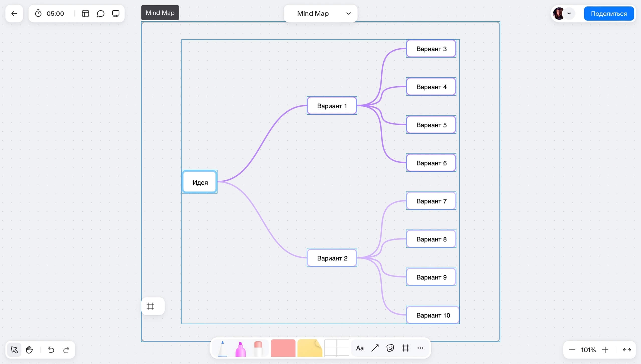
Task: Pick the pen drawing tool
Action: pyautogui.click(x=222, y=348)
